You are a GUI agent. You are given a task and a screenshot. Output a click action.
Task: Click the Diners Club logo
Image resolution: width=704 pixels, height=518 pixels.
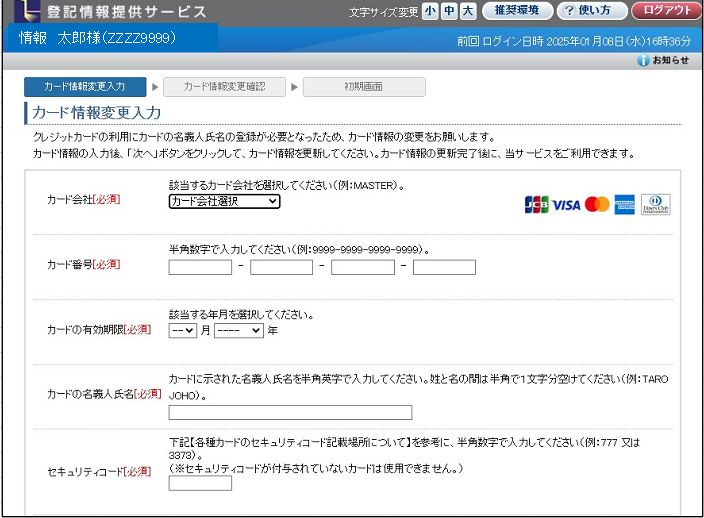click(656, 205)
